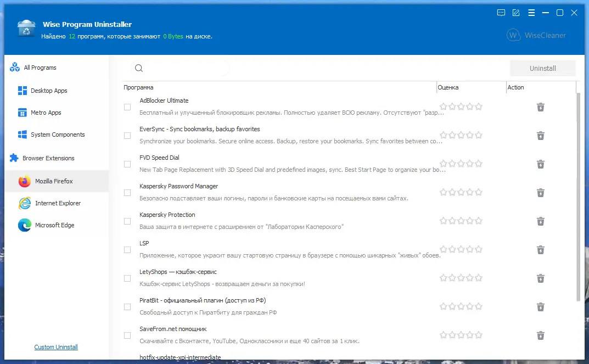
Task: Click trash icon for AdBlocker Ultimate
Action: (x=540, y=107)
